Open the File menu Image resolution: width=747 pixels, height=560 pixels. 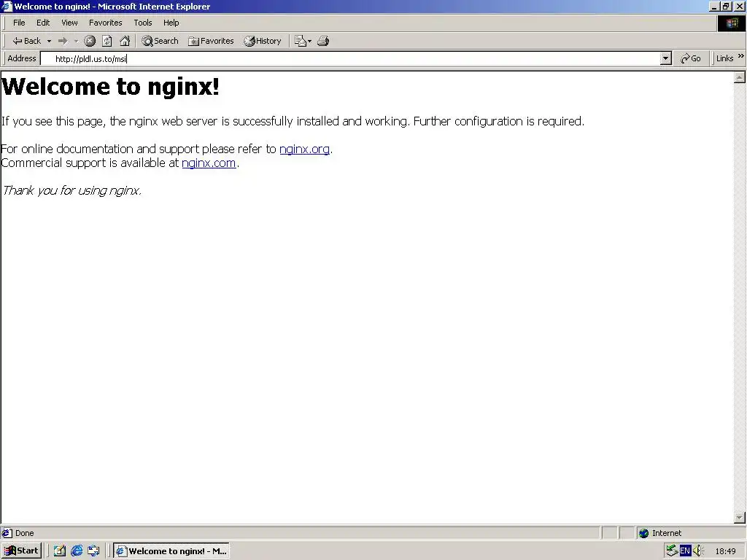(19, 23)
